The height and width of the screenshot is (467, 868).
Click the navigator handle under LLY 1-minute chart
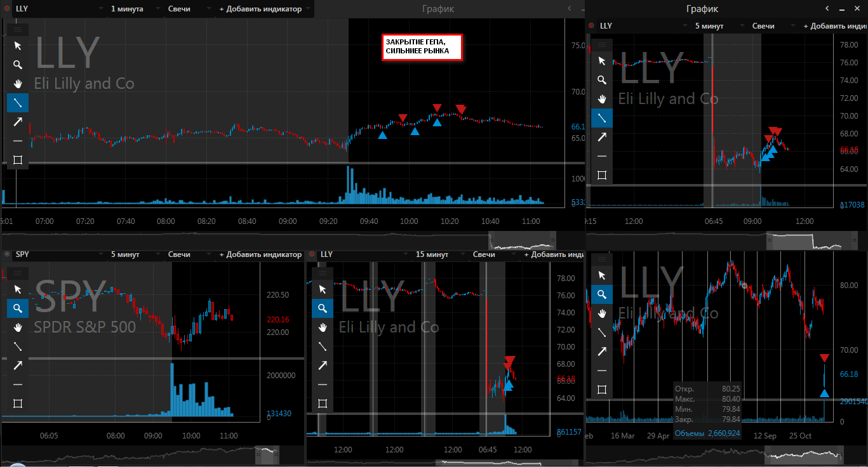pyautogui.click(x=522, y=240)
